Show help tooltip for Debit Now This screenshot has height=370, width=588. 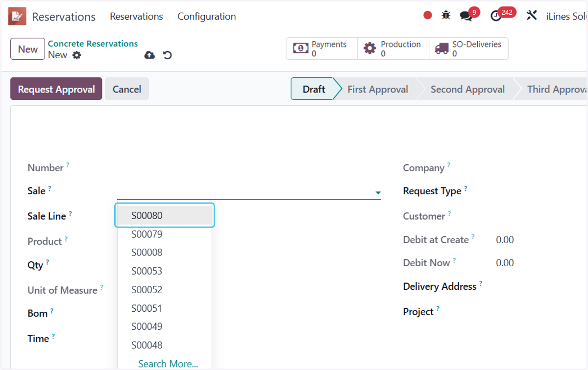(454, 260)
